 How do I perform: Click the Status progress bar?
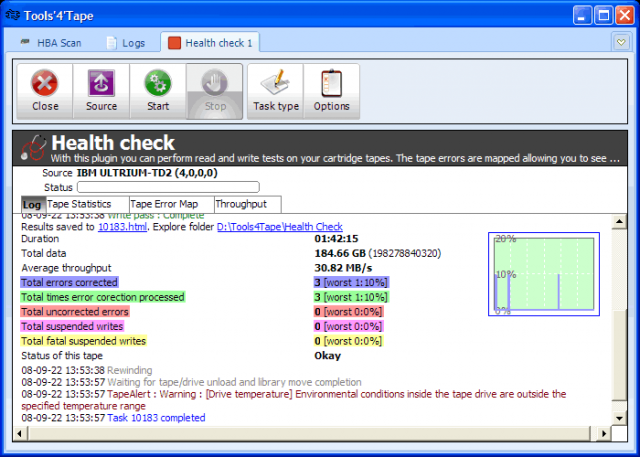pos(168,187)
